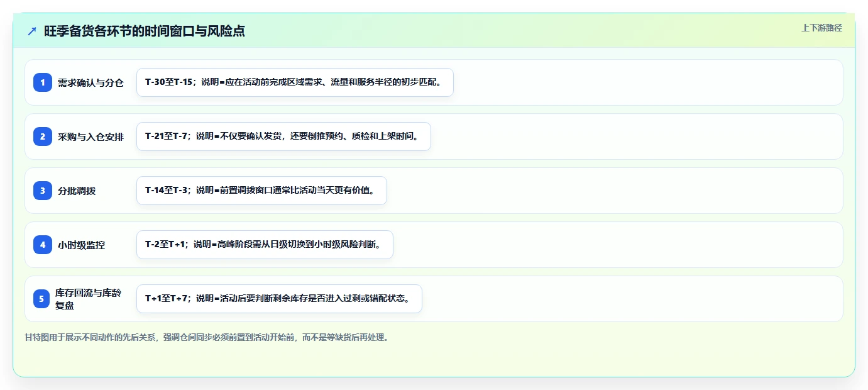The image size is (868, 390).
Task: Click the footnote starting with 甘特图用于展示
Action: point(207,337)
